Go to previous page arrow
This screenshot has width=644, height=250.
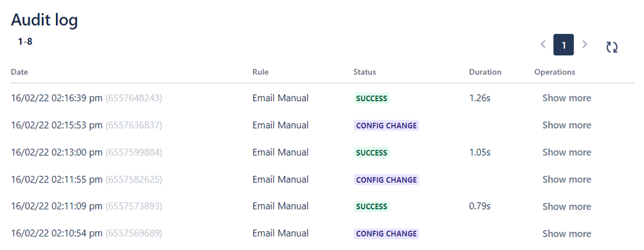click(543, 44)
